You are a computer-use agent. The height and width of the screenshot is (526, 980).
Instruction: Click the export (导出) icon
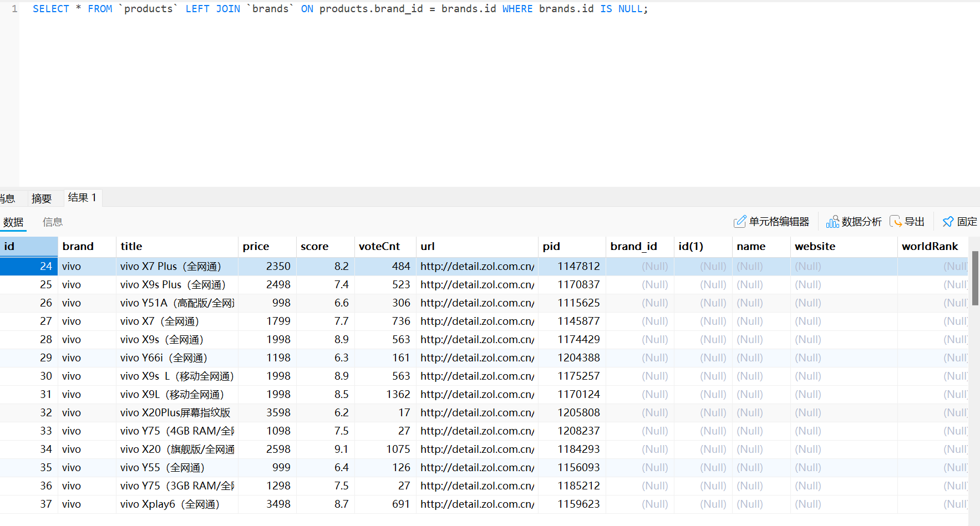tap(896, 222)
